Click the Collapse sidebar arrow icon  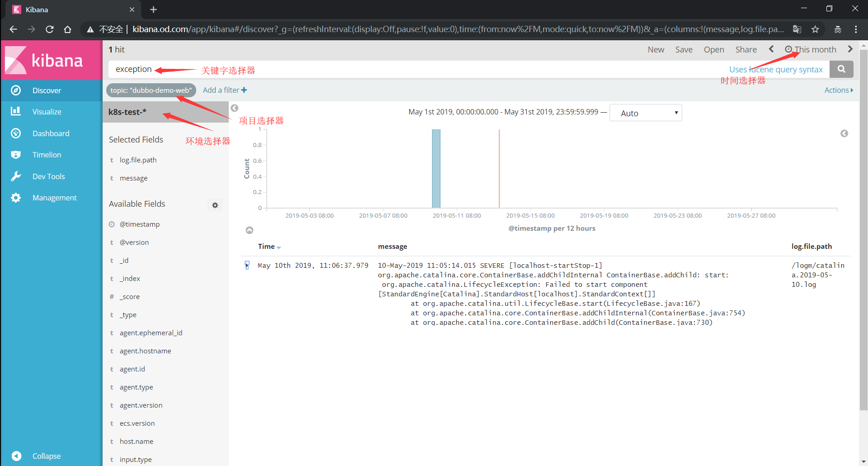[16, 456]
